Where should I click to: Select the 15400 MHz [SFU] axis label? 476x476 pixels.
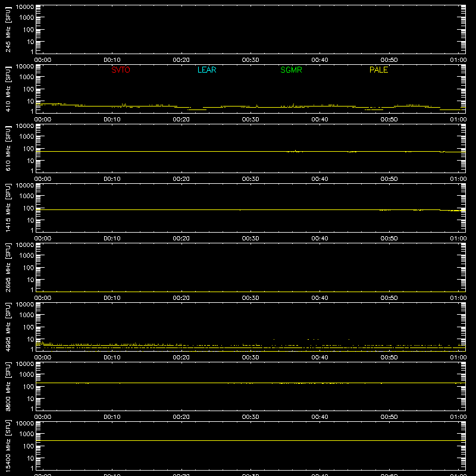pyautogui.click(x=8, y=446)
